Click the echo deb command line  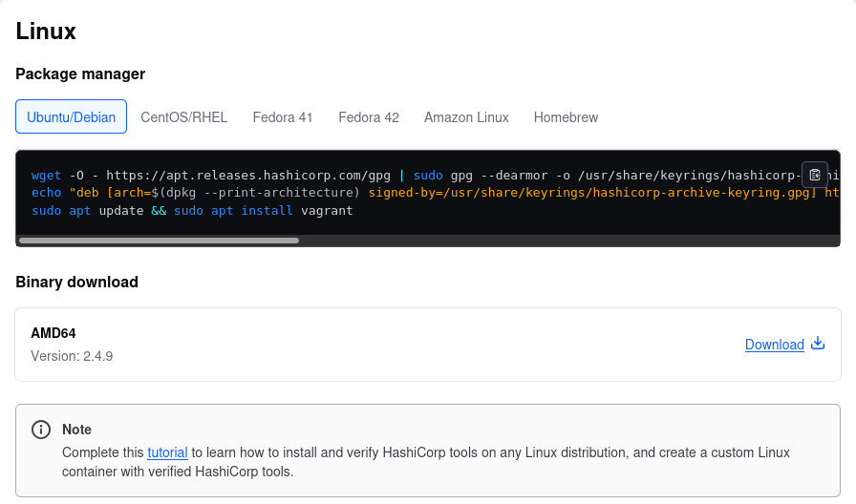pos(287,192)
